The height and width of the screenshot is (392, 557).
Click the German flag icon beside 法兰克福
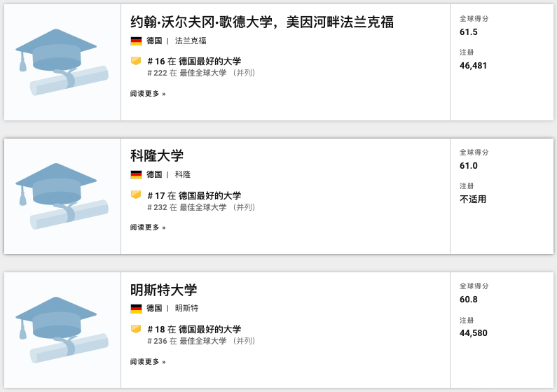coord(136,41)
